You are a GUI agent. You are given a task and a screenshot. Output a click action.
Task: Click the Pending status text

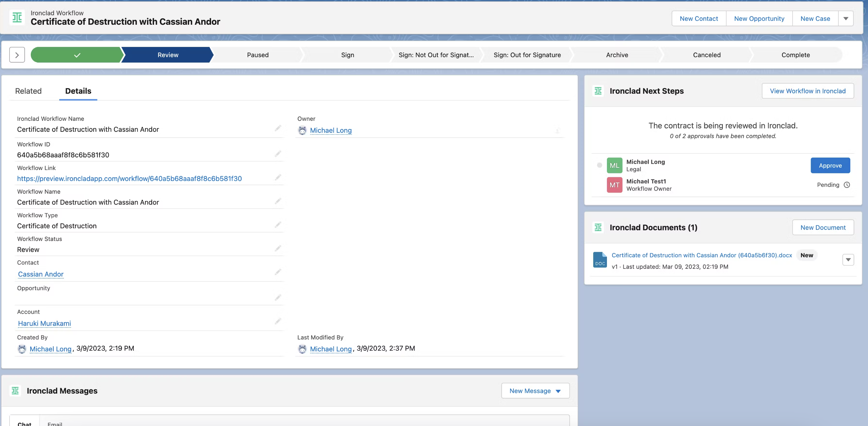pos(828,185)
